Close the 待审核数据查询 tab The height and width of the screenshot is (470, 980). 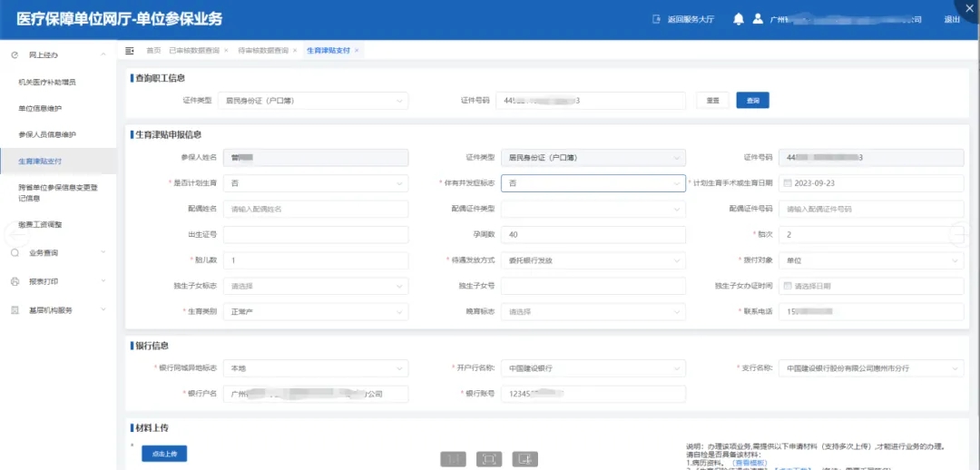coord(295,51)
